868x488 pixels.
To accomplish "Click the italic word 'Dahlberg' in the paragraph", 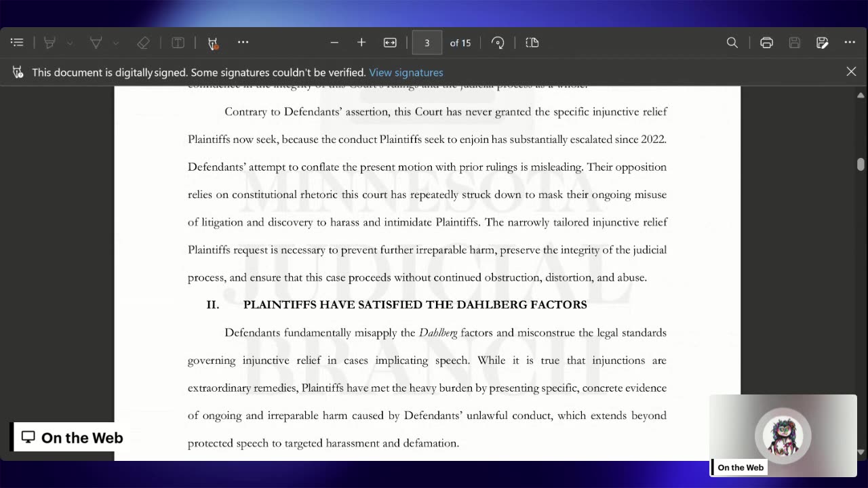I will coord(438,333).
